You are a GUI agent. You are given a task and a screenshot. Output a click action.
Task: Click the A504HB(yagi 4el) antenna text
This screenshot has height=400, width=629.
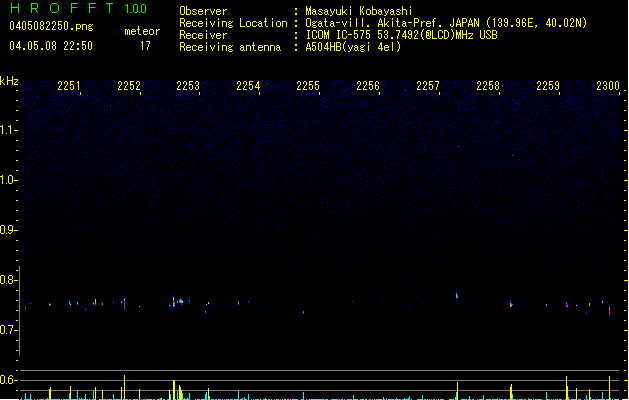click(x=353, y=47)
